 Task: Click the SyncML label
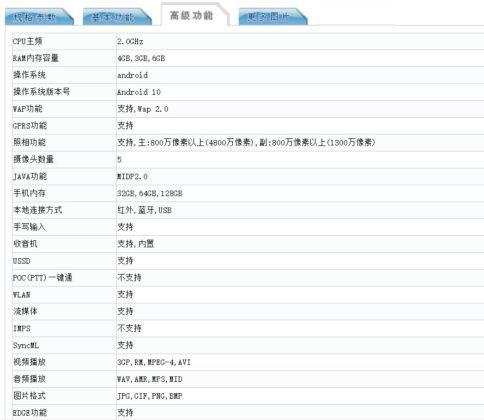(x=26, y=345)
